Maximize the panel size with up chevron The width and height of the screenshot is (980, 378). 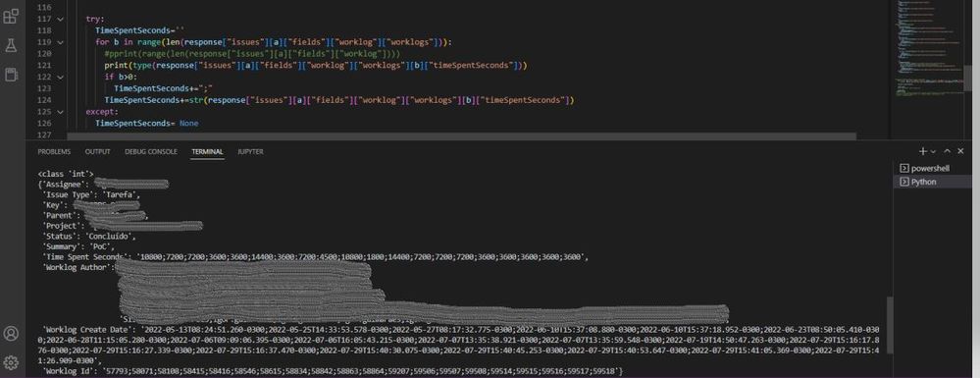tap(947, 151)
